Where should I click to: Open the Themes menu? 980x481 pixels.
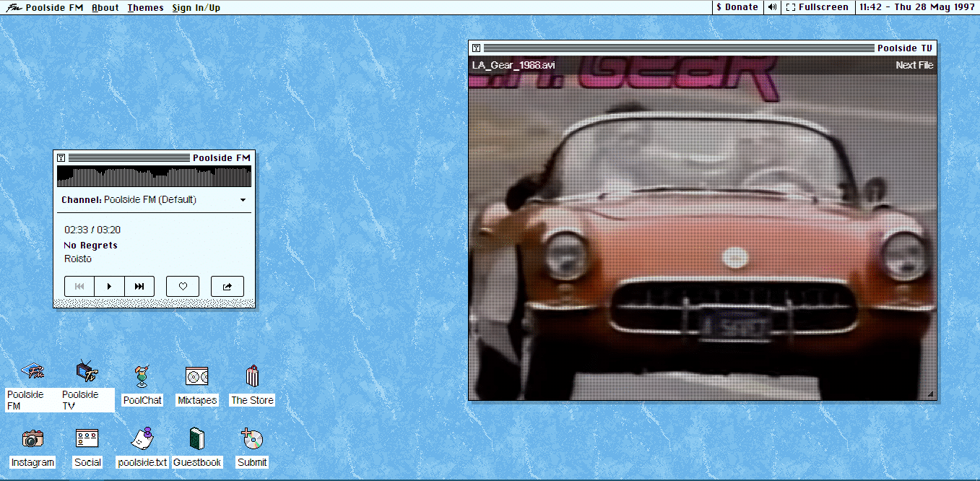pyautogui.click(x=146, y=7)
